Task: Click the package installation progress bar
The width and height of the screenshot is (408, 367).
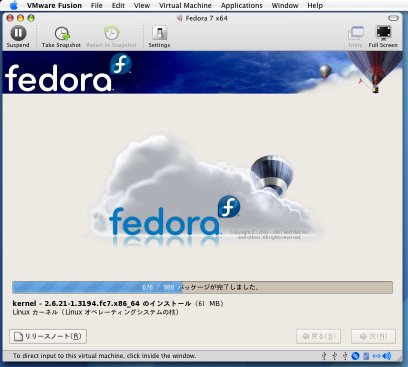Action: [202, 287]
